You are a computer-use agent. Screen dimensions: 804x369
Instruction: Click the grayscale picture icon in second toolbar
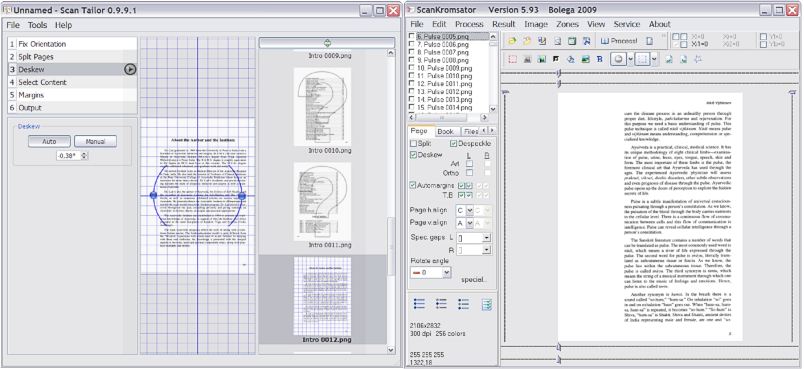[x=527, y=59]
